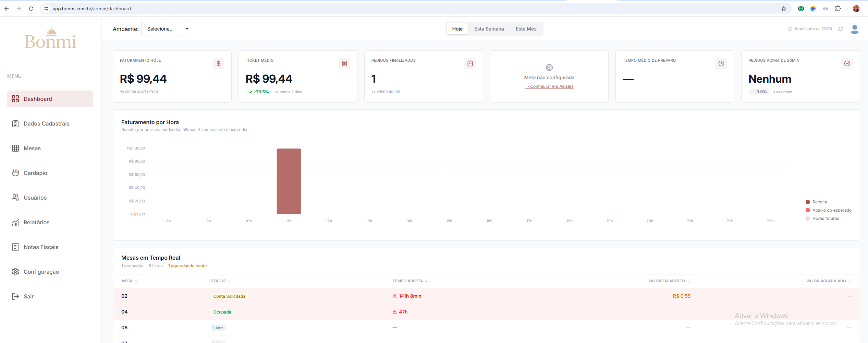
Task: Click the dollar icon on Faturamento Hoje card
Action: 218,63
